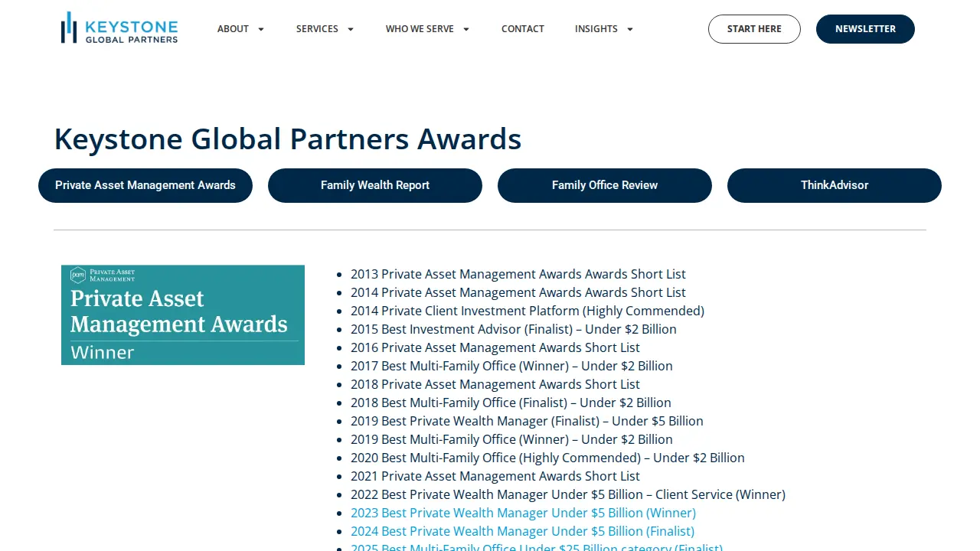Open the Insights menu item
Image resolution: width=980 pixels, height=551 pixels.
[x=596, y=29]
